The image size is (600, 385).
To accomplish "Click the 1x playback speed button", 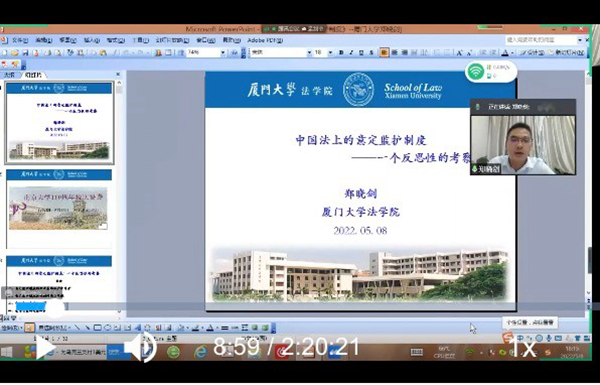I will pos(523,348).
